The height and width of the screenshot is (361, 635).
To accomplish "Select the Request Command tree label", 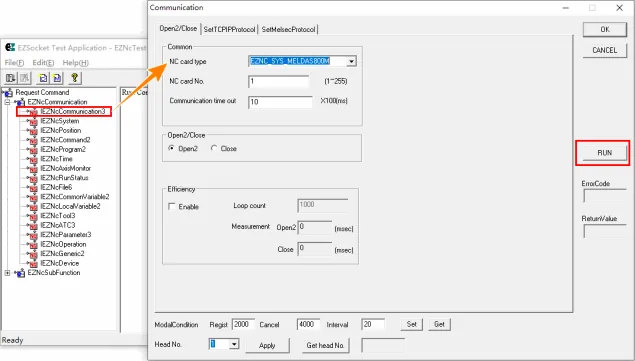I will [42, 93].
